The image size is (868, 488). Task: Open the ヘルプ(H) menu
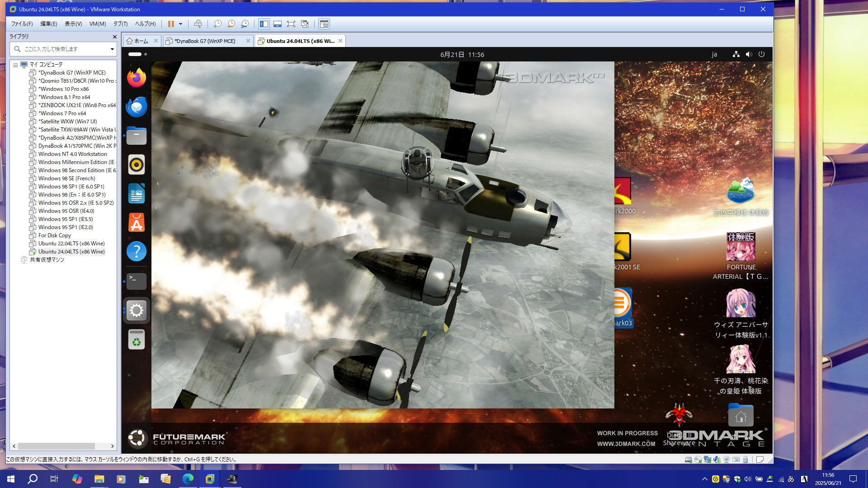[x=145, y=24]
